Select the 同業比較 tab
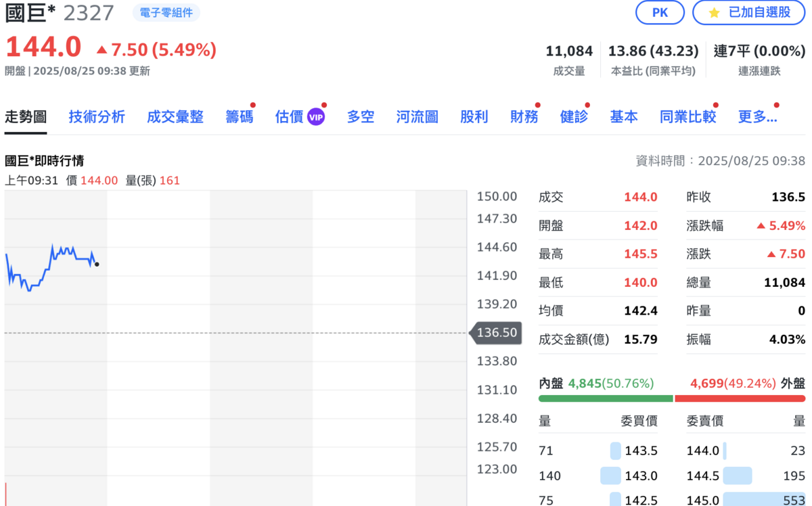This screenshot has height=506, width=812. point(687,117)
